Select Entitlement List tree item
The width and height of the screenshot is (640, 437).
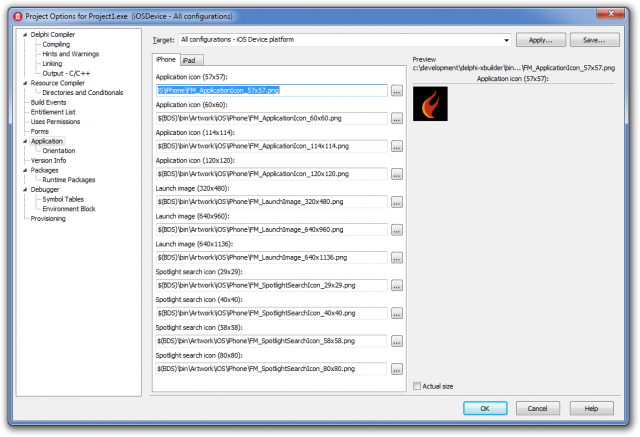coord(53,112)
